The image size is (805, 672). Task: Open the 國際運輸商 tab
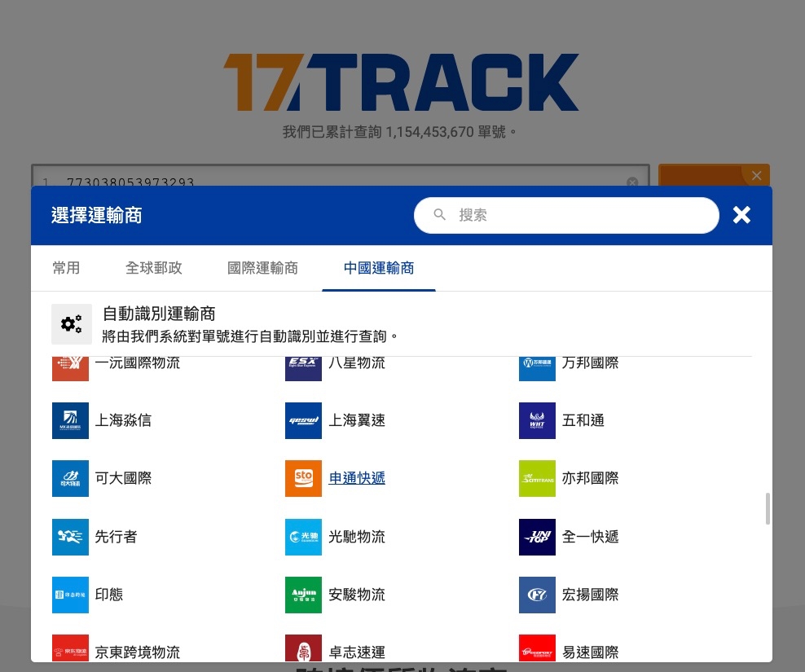point(263,268)
